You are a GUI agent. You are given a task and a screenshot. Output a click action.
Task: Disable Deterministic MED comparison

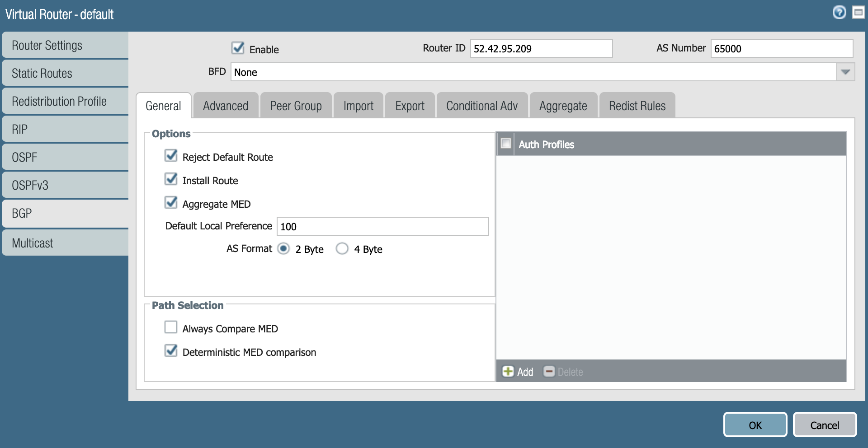[171, 350]
